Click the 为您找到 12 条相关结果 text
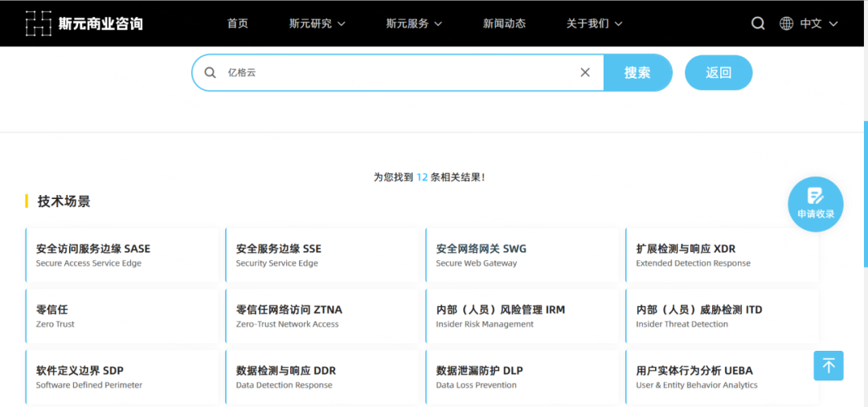This screenshot has height=407, width=868. (429, 177)
